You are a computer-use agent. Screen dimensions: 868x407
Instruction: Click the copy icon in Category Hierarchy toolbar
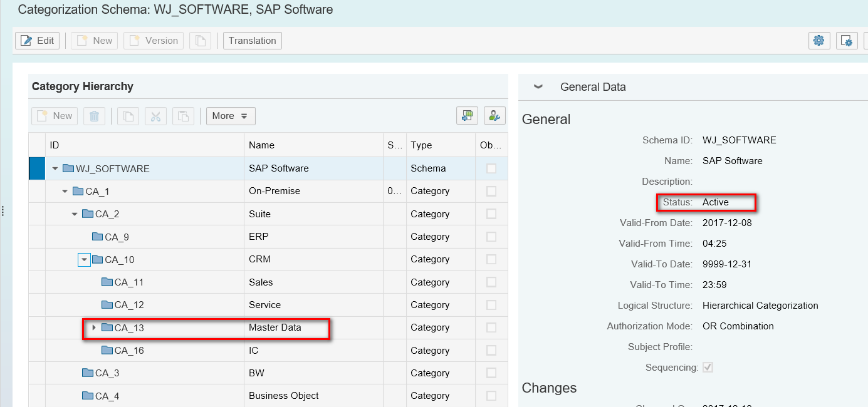click(x=128, y=116)
